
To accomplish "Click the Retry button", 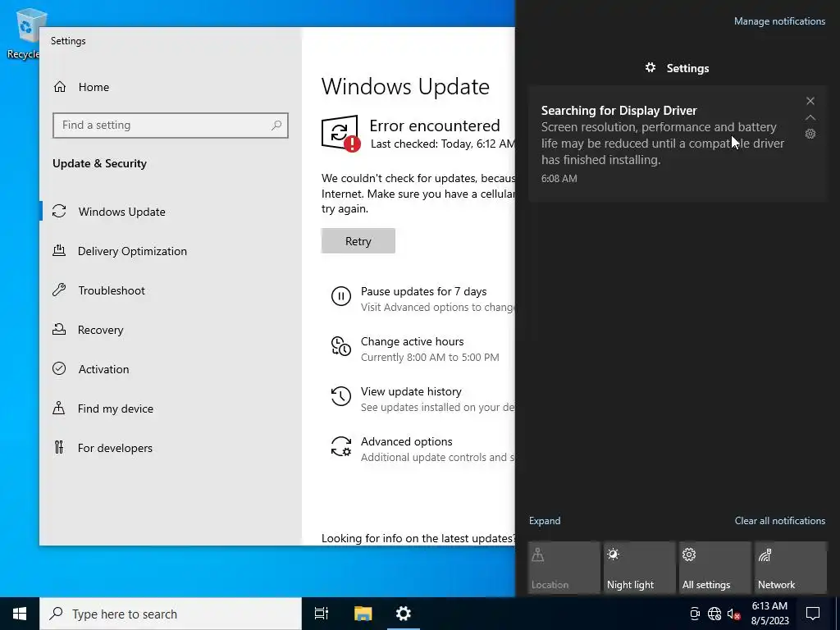I will click(x=358, y=241).
